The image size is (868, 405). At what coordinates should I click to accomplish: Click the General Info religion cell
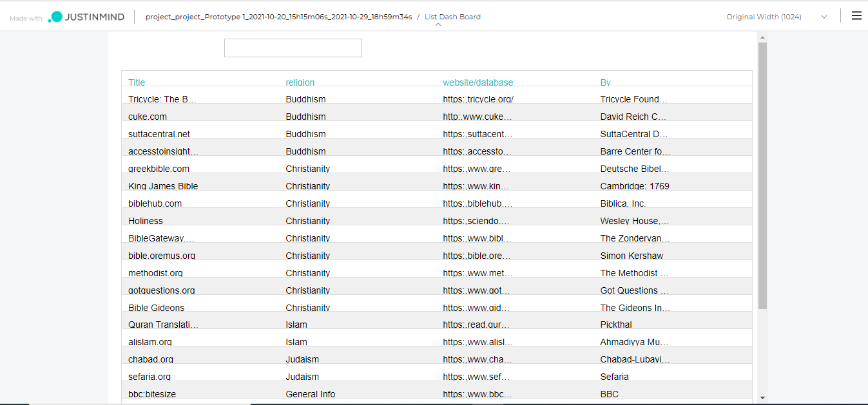[311, 394]
